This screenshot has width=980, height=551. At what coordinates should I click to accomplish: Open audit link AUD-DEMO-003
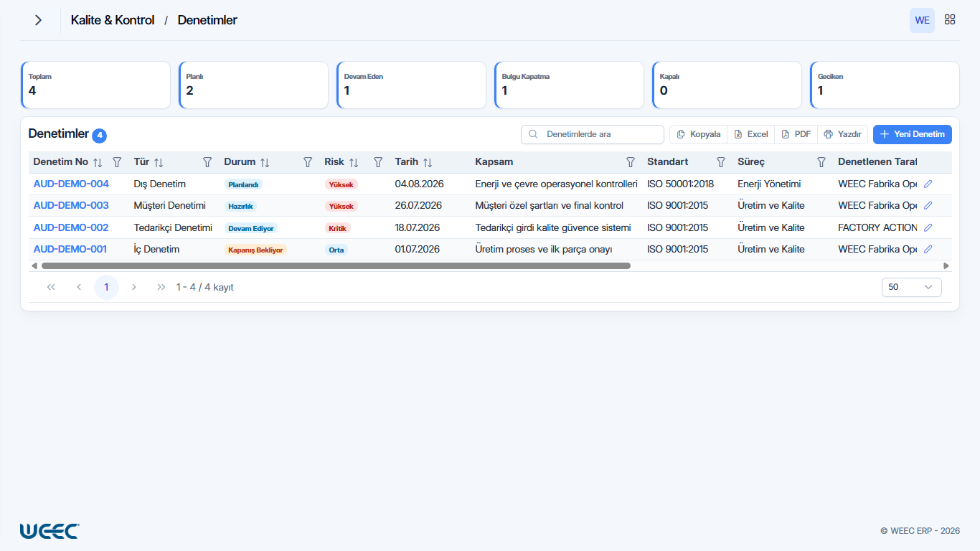coord(71,206)
